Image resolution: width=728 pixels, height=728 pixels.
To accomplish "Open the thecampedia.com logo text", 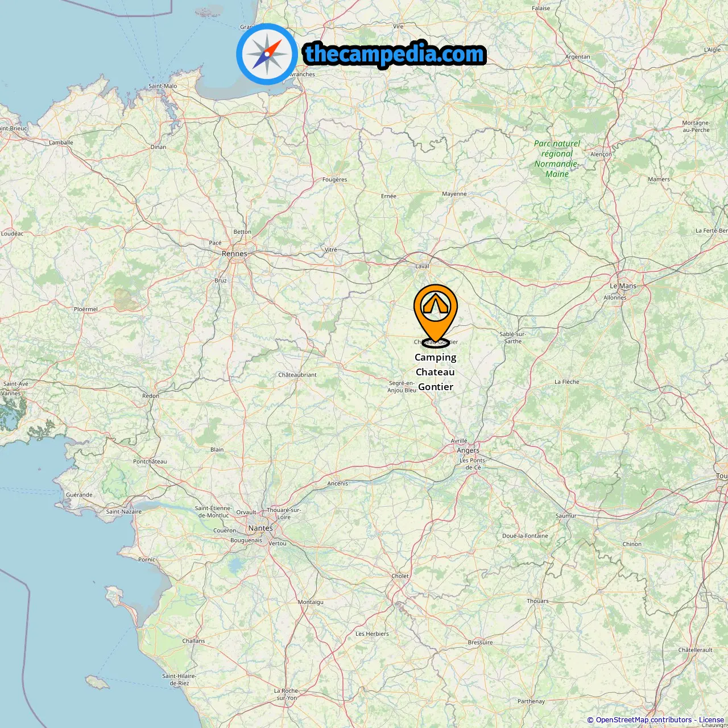I will tap(395, 55).
